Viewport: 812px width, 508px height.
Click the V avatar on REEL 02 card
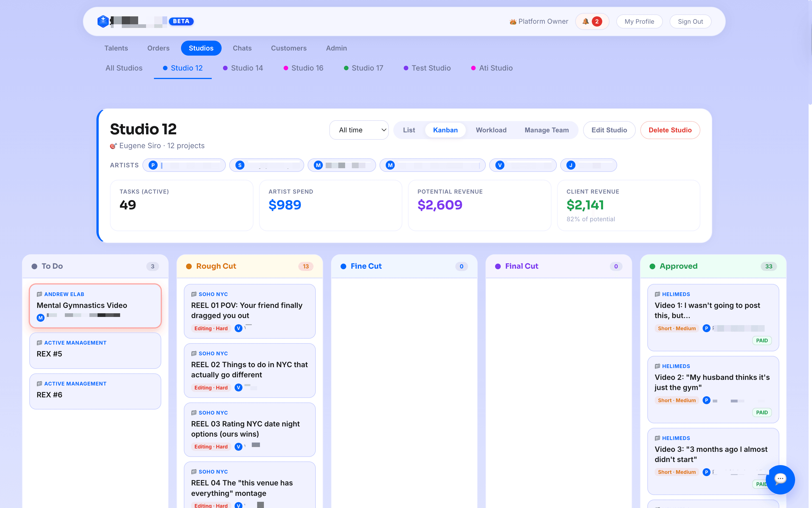pos(238,387)
